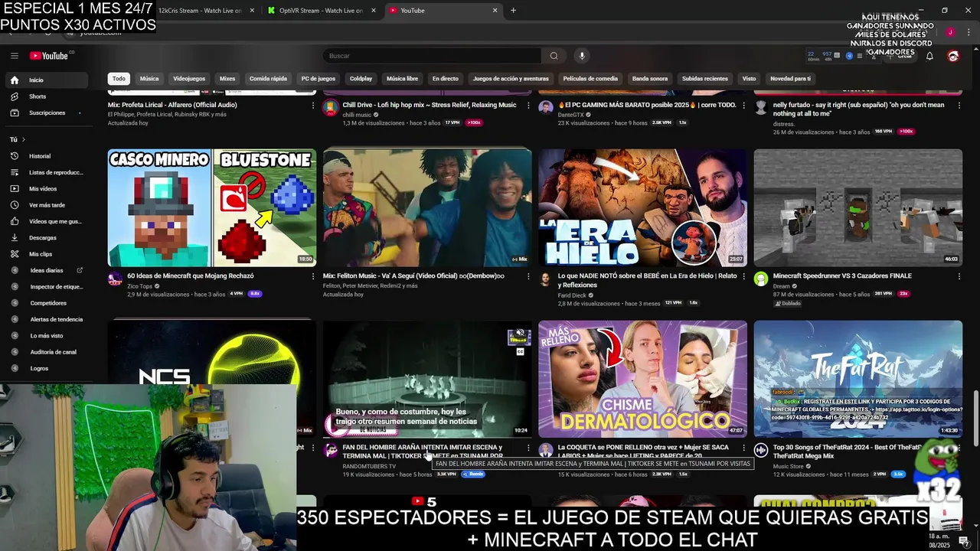The image size is (980, 551).
Task: Open the YouTube notifications bell
Action: [x=929, y=56]
